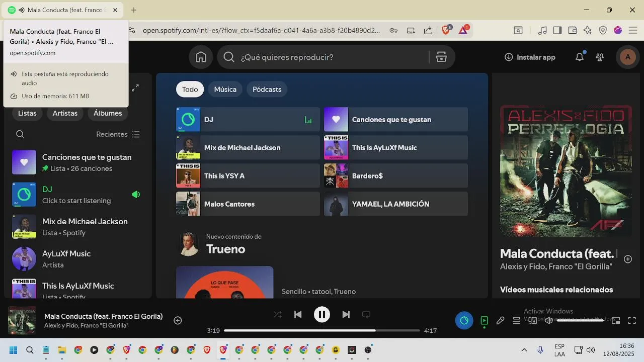
Task: Open Canciones que te gustan in library sidebar
Action: 78,162
